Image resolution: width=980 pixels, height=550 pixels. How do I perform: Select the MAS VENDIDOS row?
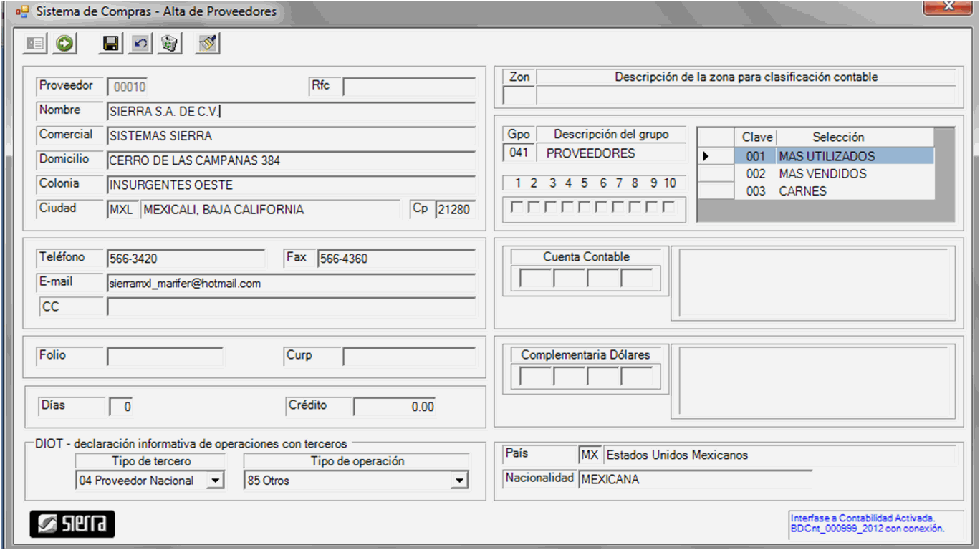[822, 174]
